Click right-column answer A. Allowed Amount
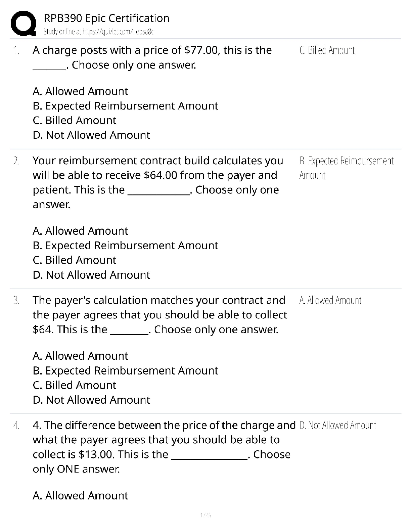 coord(330,300)
